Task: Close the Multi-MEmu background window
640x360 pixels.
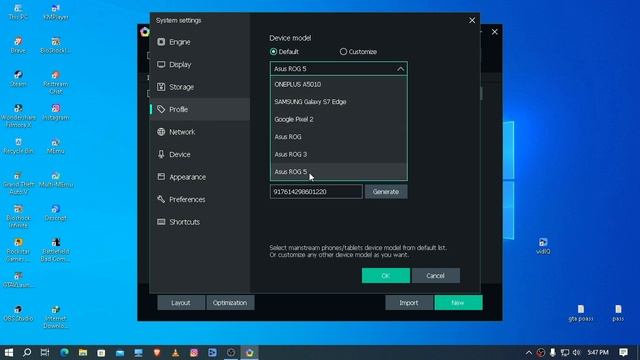Action: (x=495, y=32)
